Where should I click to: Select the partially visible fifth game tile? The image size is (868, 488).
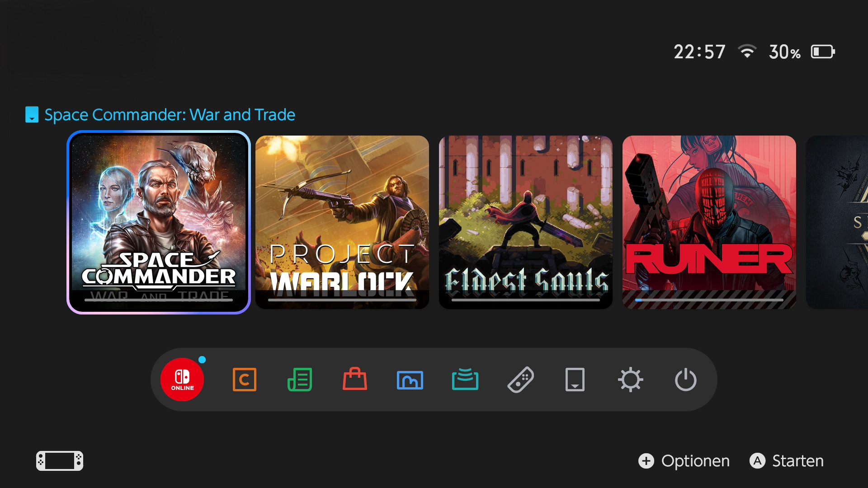click(x=837, y=222)
